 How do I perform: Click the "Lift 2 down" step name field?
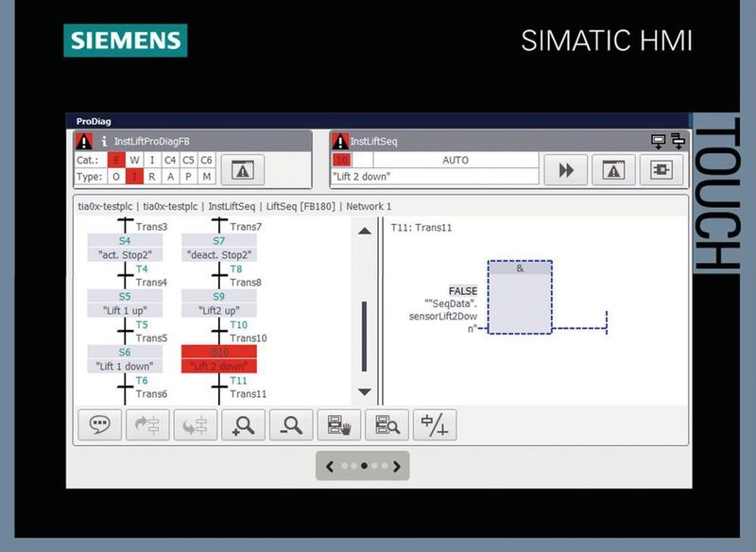click(x=435, y=177)
